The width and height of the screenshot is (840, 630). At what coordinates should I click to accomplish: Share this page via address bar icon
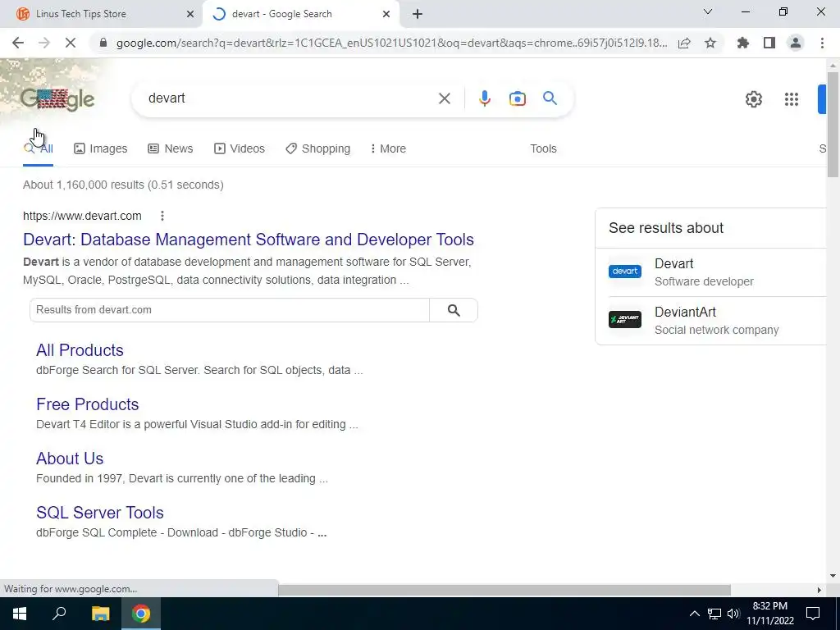pos(684,43)
